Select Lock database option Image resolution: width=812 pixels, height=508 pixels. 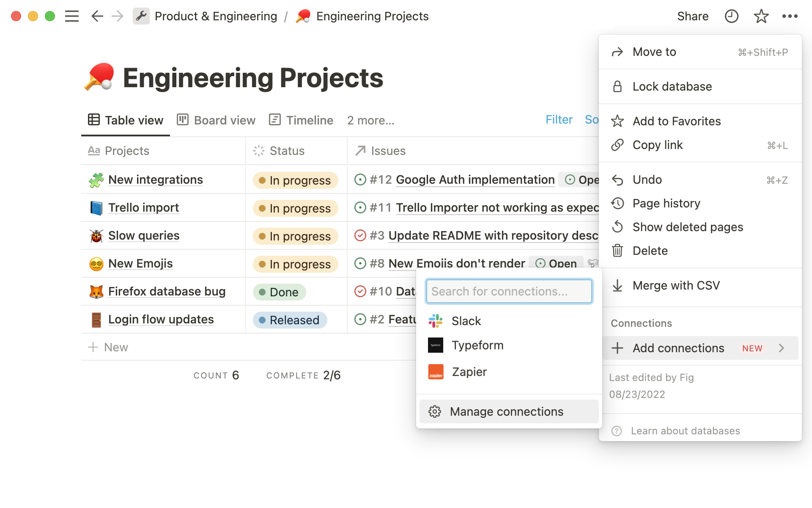coord(672,86)
